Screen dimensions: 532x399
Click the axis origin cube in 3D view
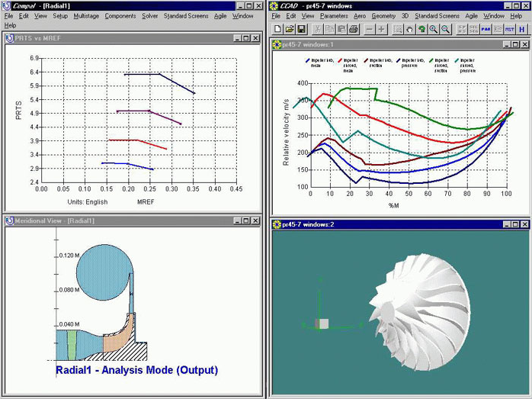point(322,323)
